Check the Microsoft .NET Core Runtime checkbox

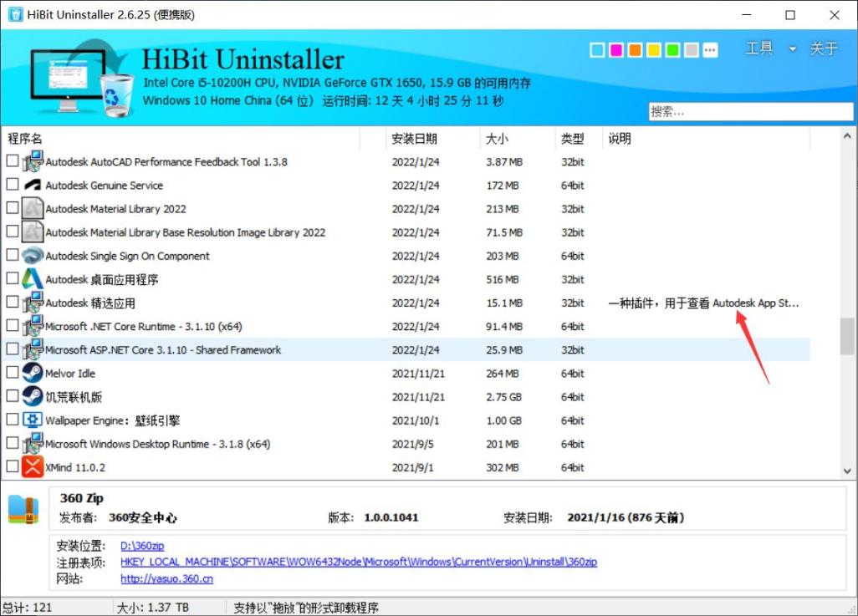tap(12, 325)
